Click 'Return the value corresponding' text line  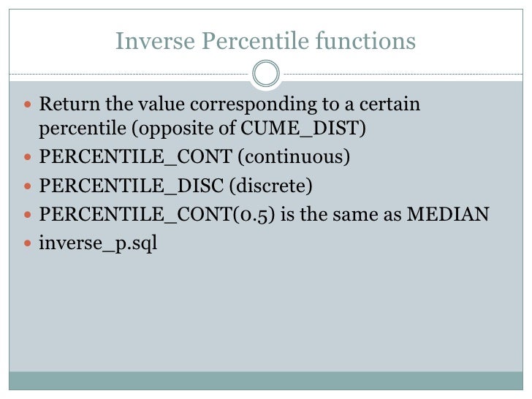pos(229,104)
